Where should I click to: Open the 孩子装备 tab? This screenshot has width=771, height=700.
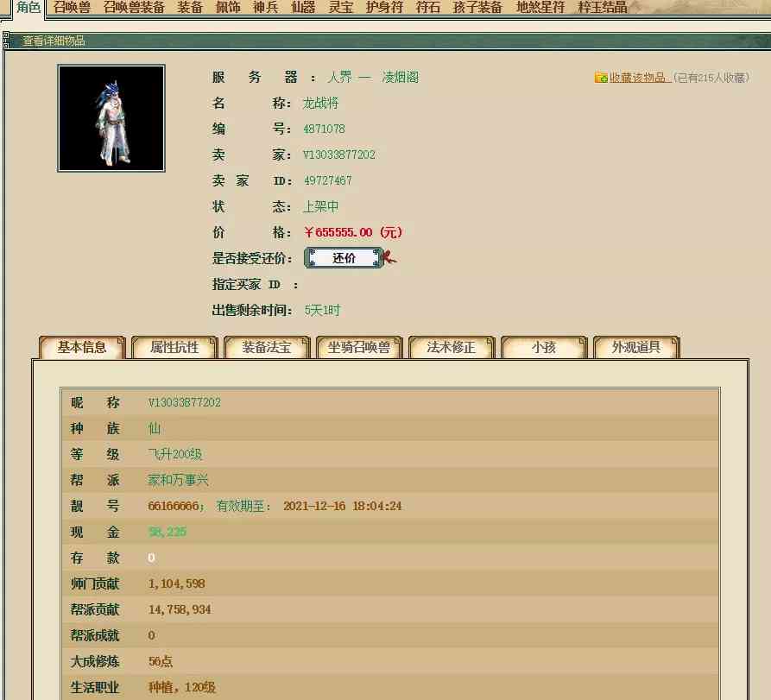(x=477, y=8)
